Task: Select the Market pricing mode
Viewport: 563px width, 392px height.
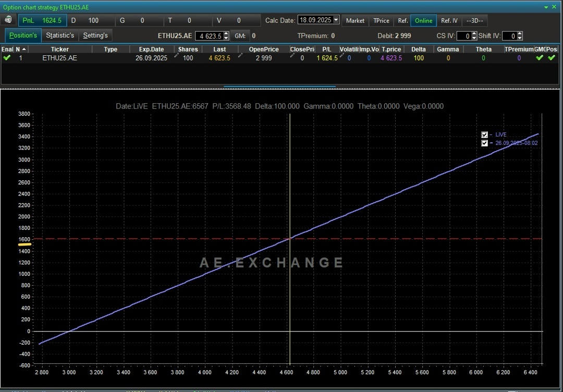Action: tap(355, 21)
